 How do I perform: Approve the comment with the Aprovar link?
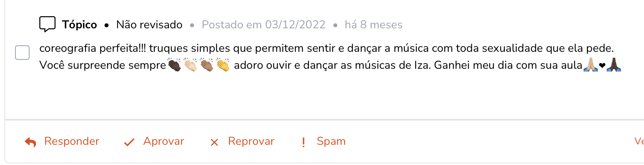point(164,141)
